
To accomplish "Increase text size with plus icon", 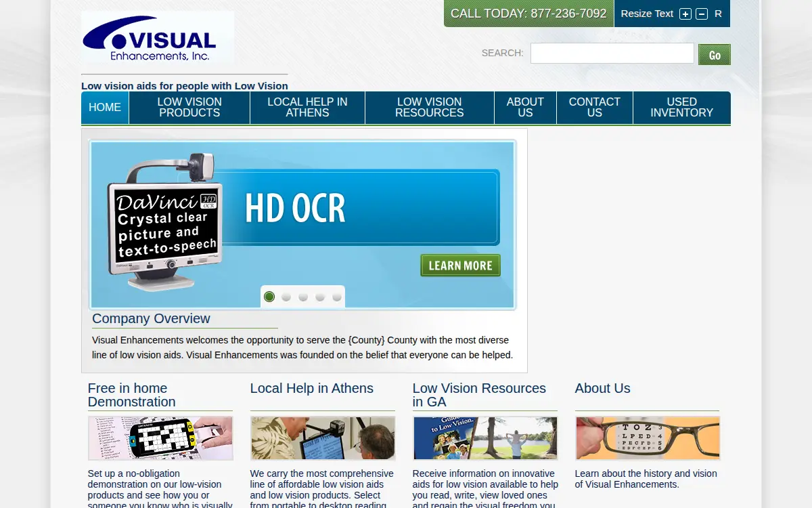I will click(x=685, y=14).
